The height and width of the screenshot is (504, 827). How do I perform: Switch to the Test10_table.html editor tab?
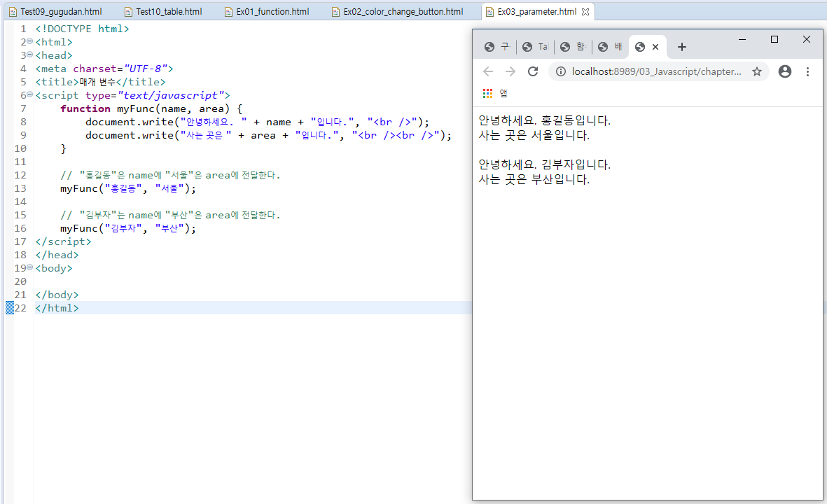tap(163, 12)
